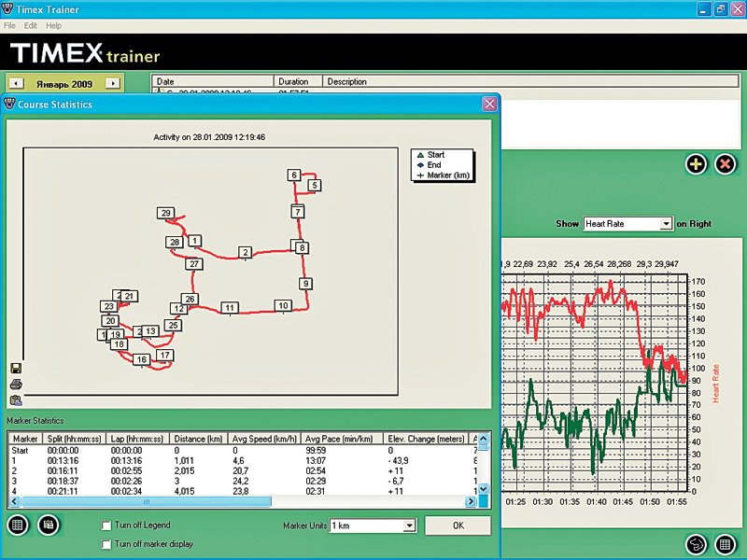Click the Avg Pace (min/km) column header

(342, 439)
